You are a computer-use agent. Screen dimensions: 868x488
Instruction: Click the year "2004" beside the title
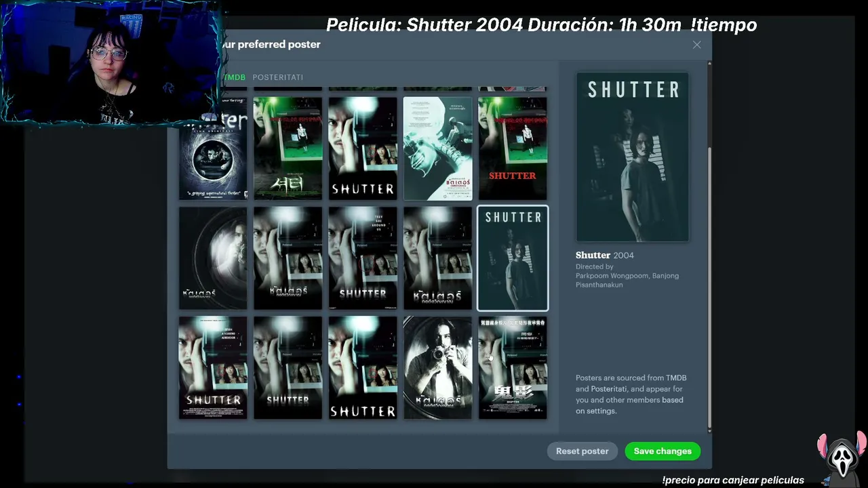623,256
